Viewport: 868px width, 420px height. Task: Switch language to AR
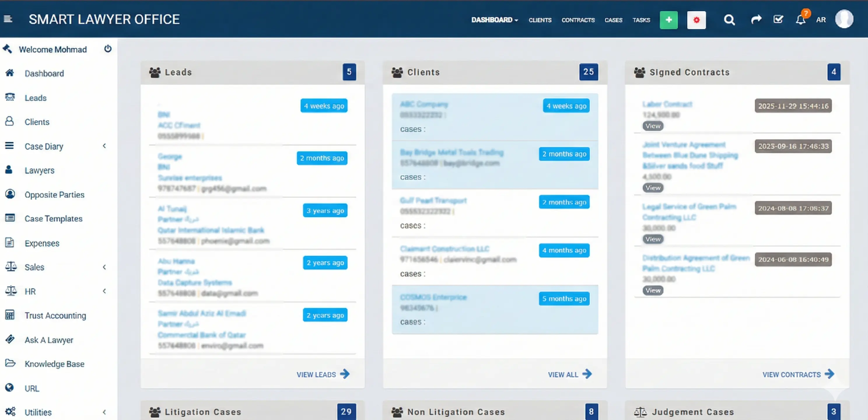(x=821, y=20)
